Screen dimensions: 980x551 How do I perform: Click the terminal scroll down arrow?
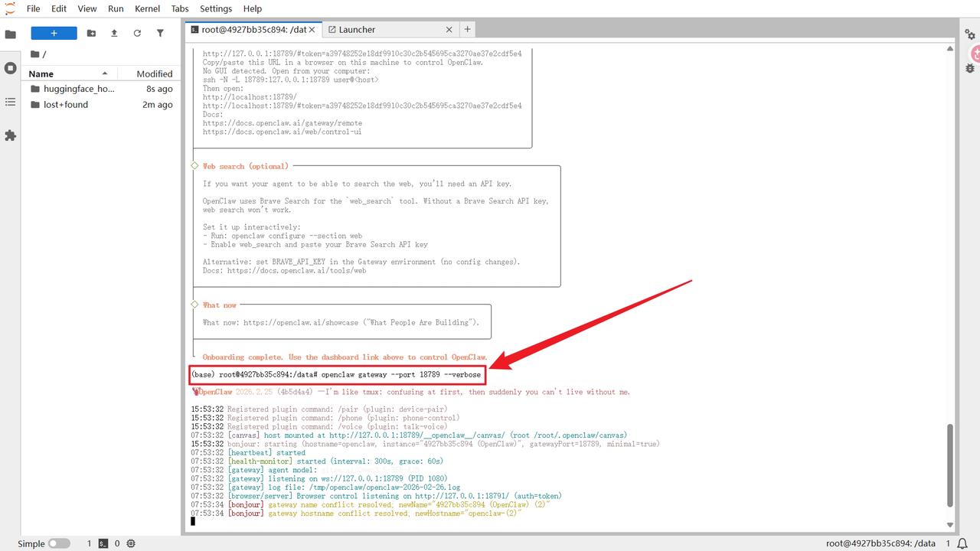(950, 525)
